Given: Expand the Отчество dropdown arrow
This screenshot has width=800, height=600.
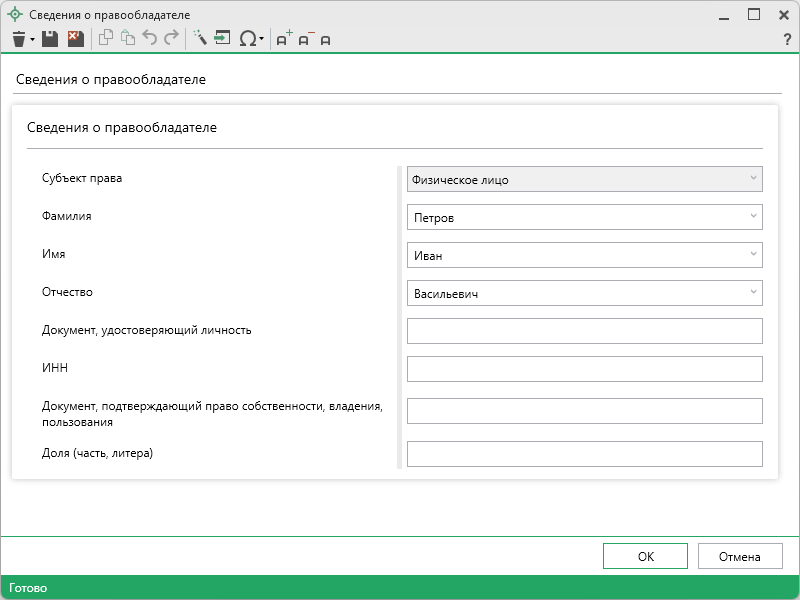Looking at the screenshot, I should pos(752,293).
